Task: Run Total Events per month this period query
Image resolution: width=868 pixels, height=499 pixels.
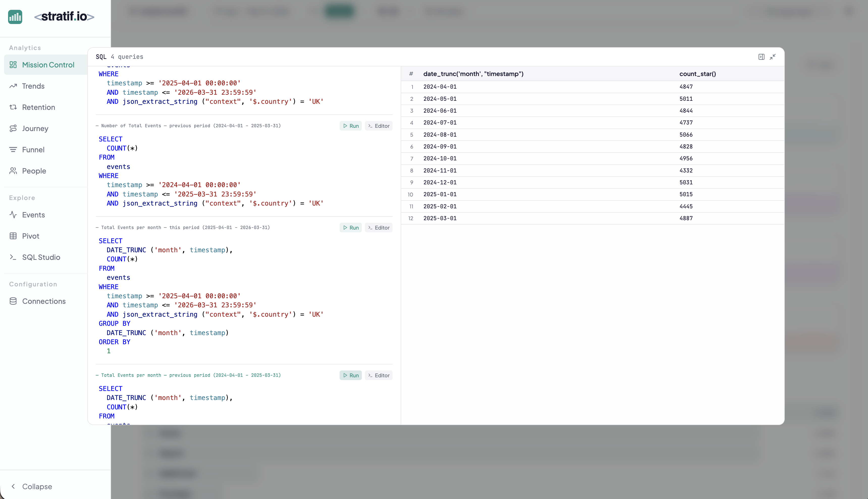Action: (x=351, y=228)
